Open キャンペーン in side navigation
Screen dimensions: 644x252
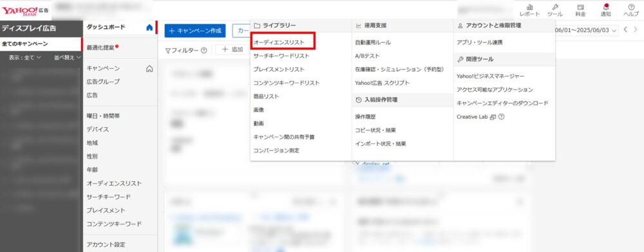click(103, 68)
